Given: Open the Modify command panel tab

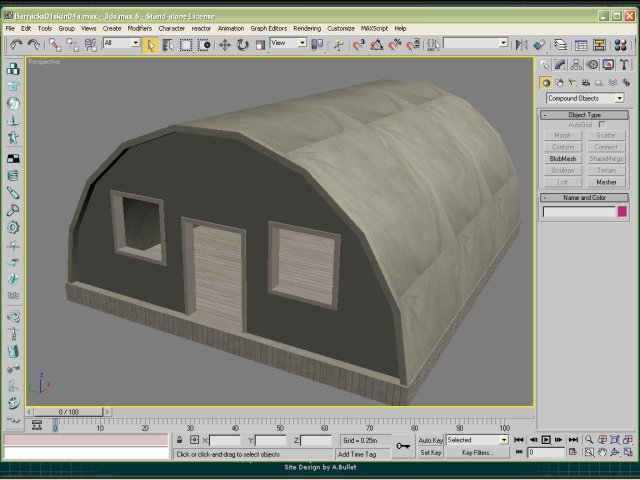Looking at the screenshot, I should point(562,65).
